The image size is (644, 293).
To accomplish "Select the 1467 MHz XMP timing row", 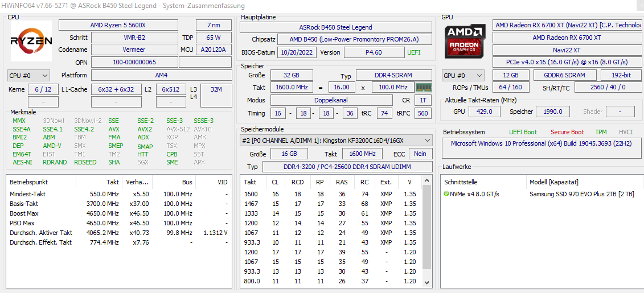I will 331,204.
